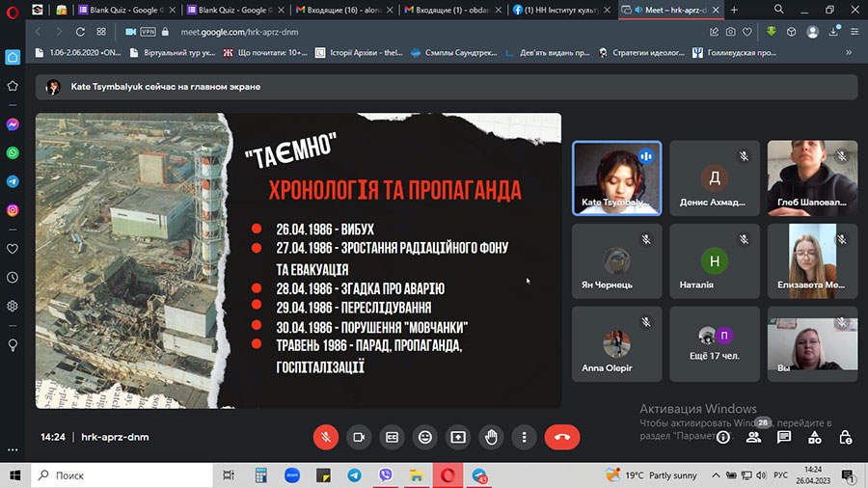868x488 pixels.
Task: Open Opera main menu logo
Action: [12, 12]
